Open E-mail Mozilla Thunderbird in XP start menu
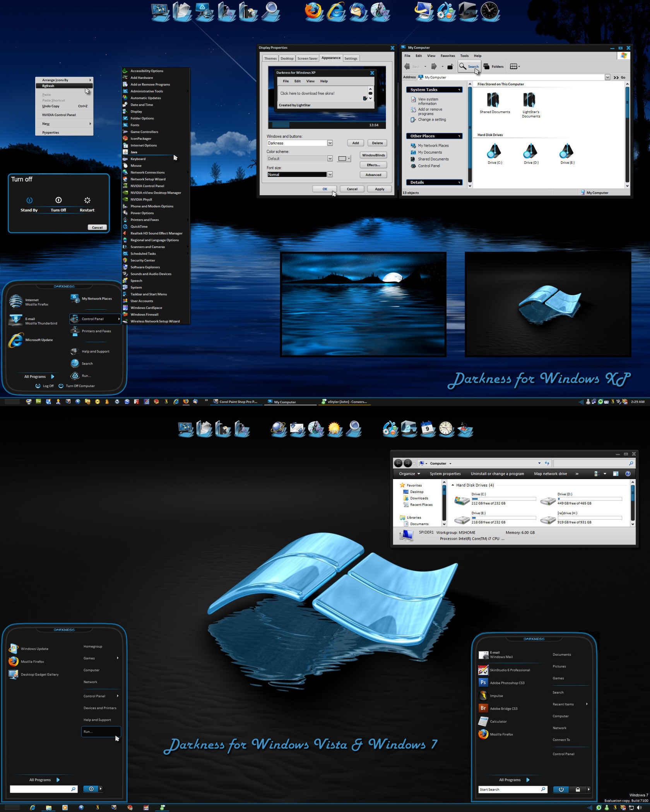This screenshot has height=812, width=650. tap(34, 321)
